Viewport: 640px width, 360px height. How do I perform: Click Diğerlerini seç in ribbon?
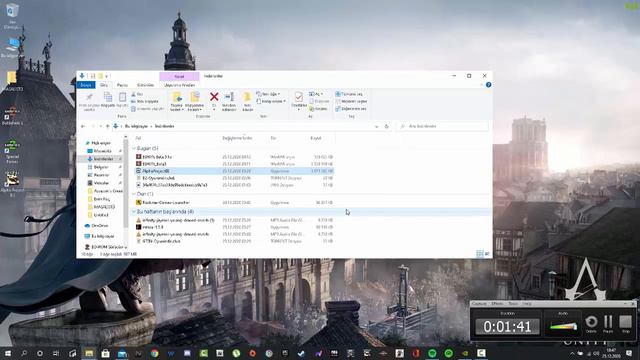pyautogui.click(x=351, y=109)
